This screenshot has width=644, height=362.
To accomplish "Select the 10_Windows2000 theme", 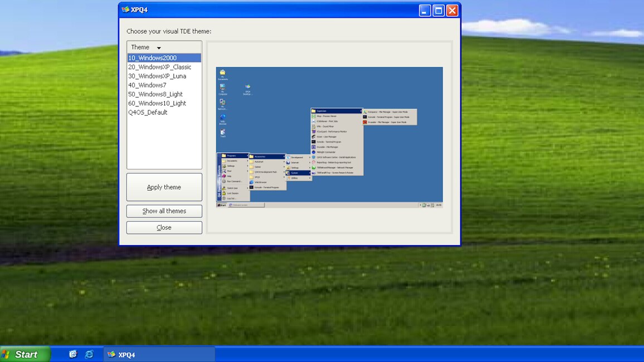I will [164, 58].
